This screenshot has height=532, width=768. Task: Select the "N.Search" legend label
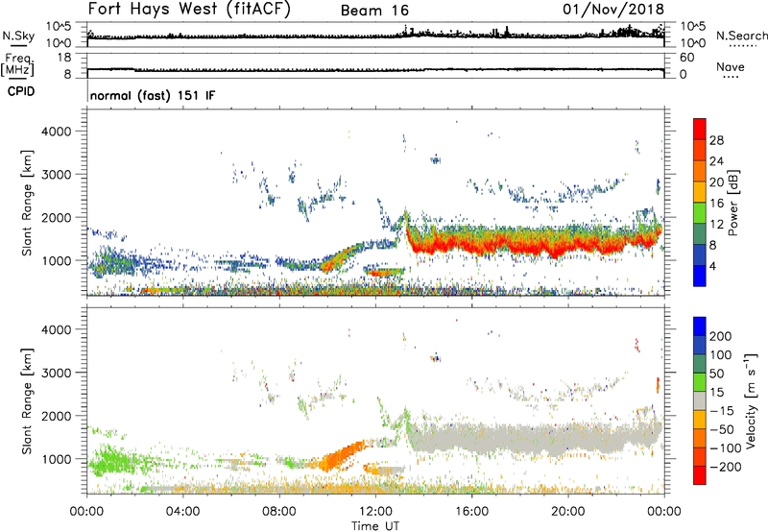(741, 36)
